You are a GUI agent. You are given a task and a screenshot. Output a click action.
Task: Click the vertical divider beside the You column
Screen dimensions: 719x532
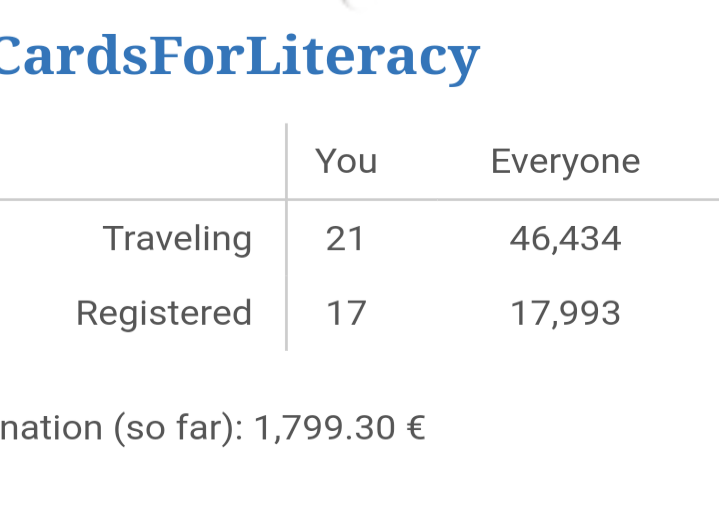pyautogui.click(x=287, y=237)
